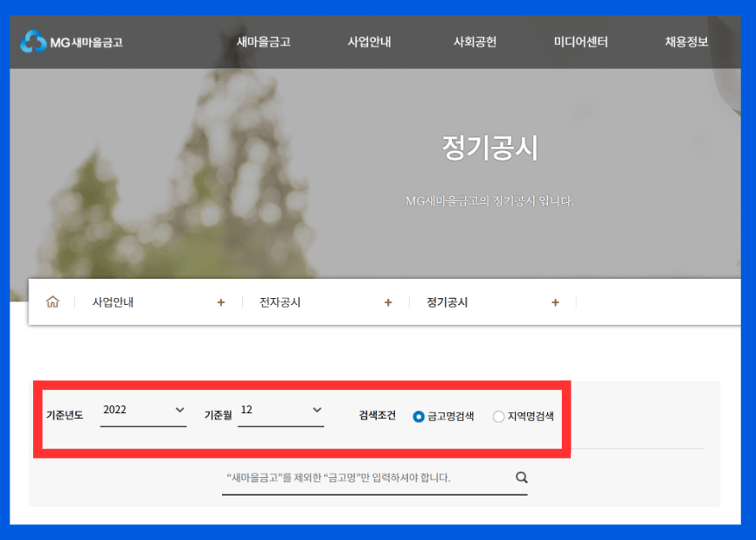Open the 사업안내 breadcrumb plus icon

click(221, 301)
